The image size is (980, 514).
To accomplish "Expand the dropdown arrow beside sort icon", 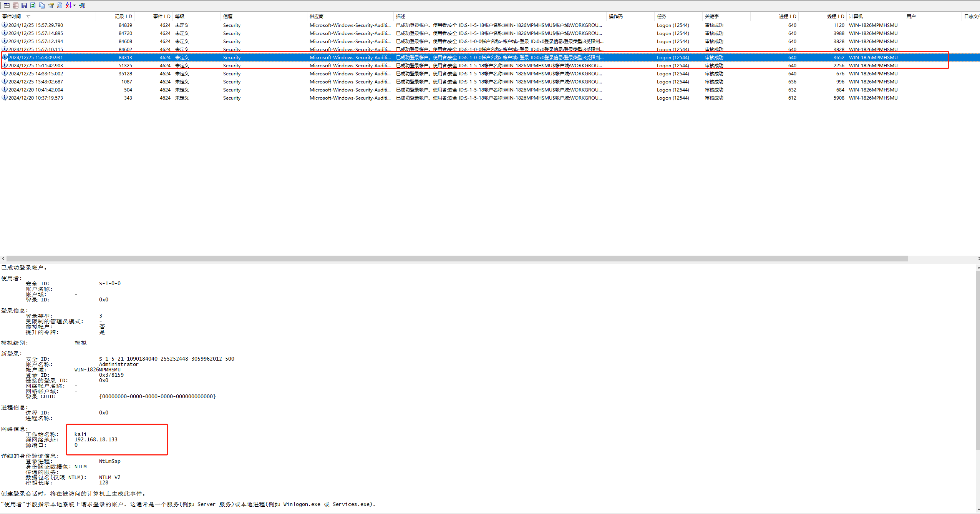I will click(74, 5).
